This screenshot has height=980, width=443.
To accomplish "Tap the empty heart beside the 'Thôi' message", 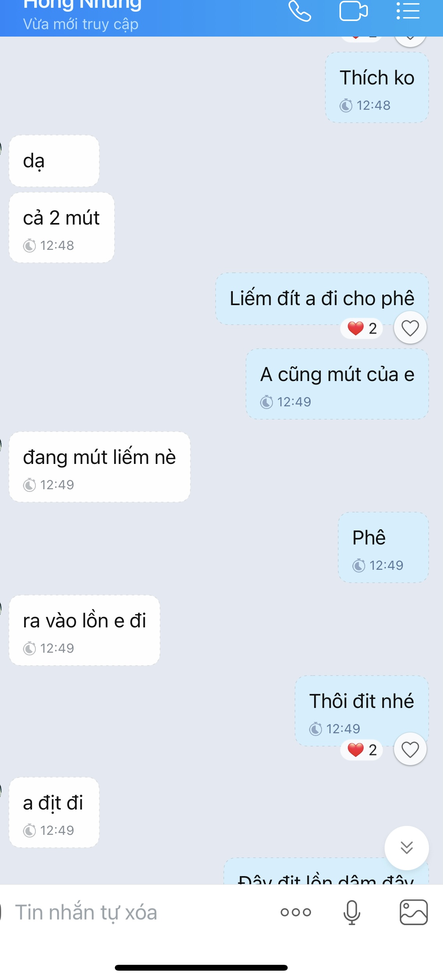I will (x=410, y=749).
